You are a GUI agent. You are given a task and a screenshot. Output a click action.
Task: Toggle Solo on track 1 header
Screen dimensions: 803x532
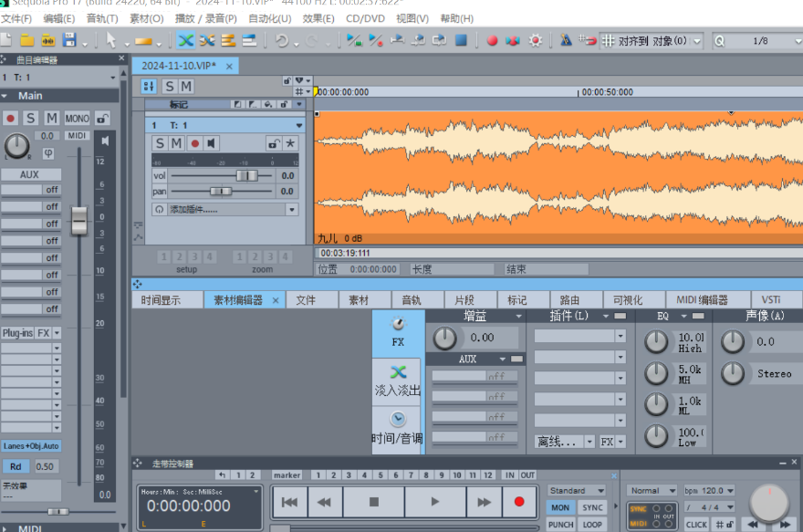(x=160, y=143)
